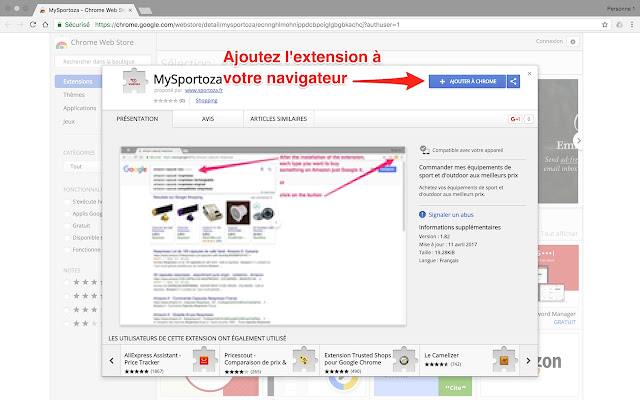Click the share icon beside Ajouter à Chrome
The image size is (640, 400).
click(x=513, y=81)
